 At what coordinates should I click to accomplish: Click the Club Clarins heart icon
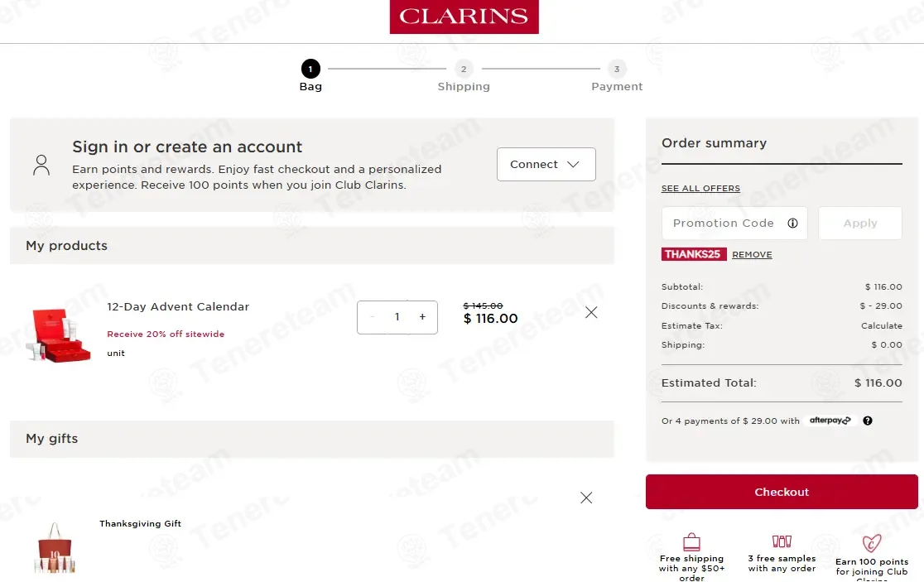(871, 543)
